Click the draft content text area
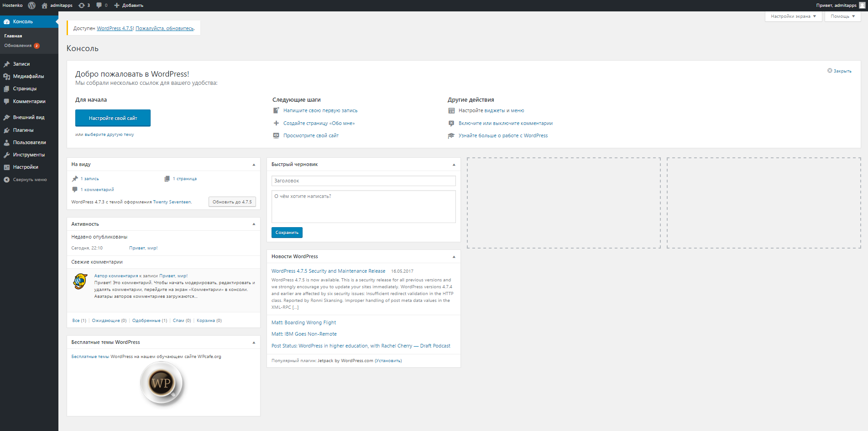Viewport: 868px width, 431px height. coord(363,207)
